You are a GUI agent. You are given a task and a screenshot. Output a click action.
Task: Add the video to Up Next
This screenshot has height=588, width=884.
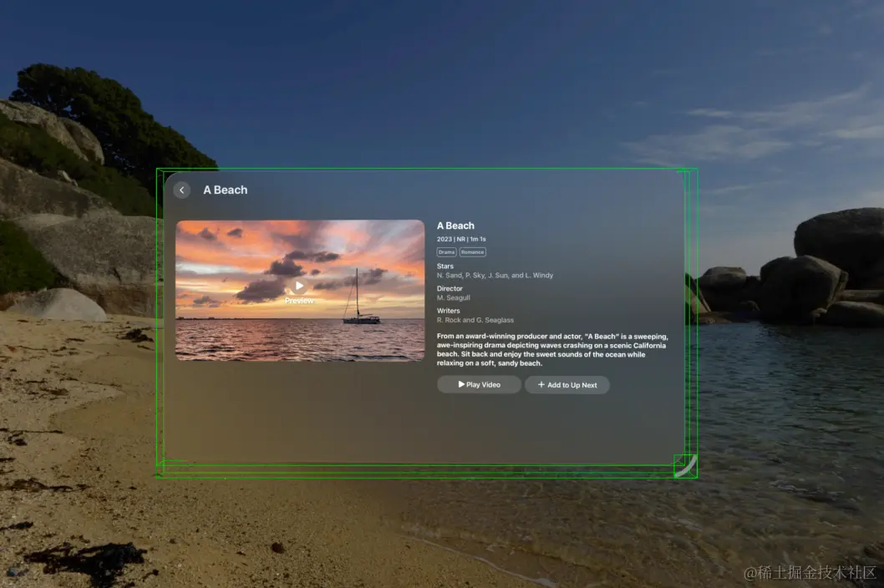(567, 384)
